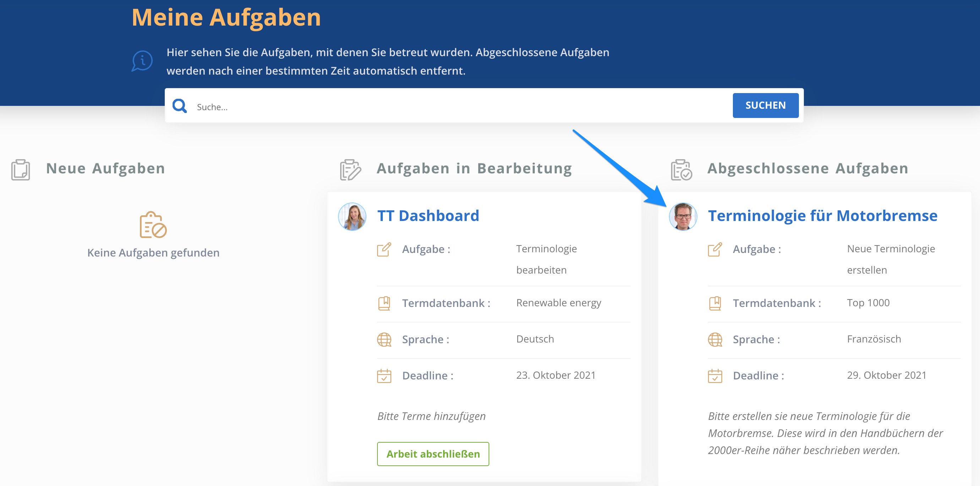Viewport: 980px width, 486px height.
Task: Open Terminologie für Motorbremse task title
Action: tap(822, 216)
